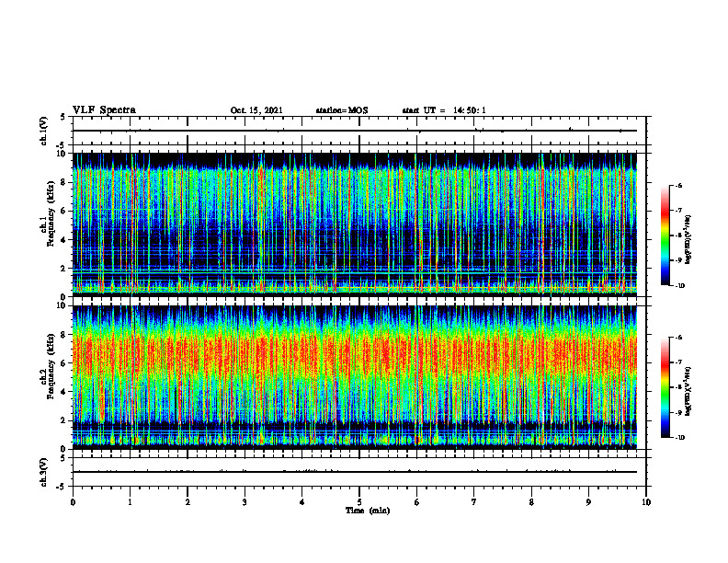Image resolution: width=728 pixels, height=563 pixels.
Task: Click the "7" minute tick on time axis
Action: pos(474,502)
